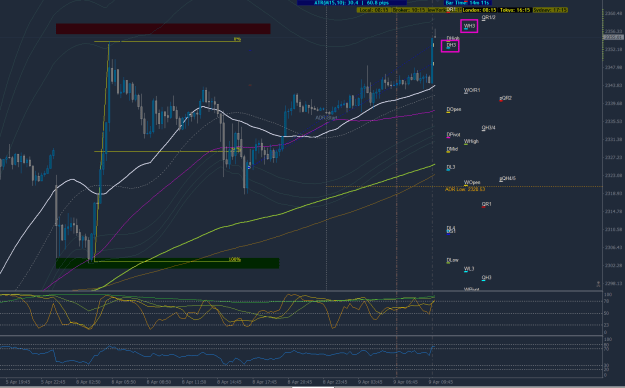Click the 2343.83 price axis value
This screenshot has height=388, width=625.
[x=613, y=85]
